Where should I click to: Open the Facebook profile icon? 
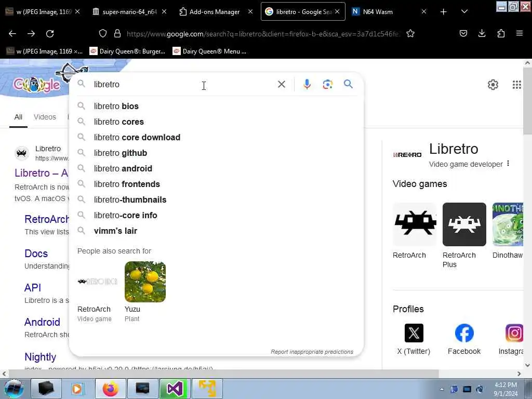pyautogui.click(x=464, y=333)
